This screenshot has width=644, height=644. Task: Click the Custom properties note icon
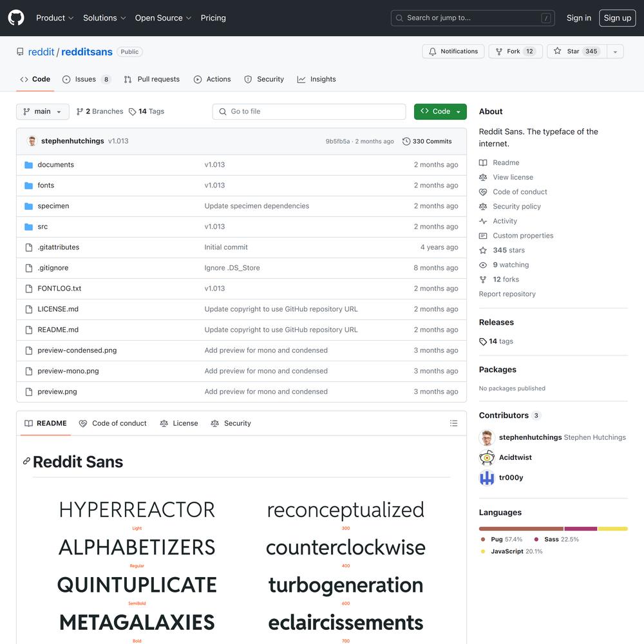[x=483, y=236]
